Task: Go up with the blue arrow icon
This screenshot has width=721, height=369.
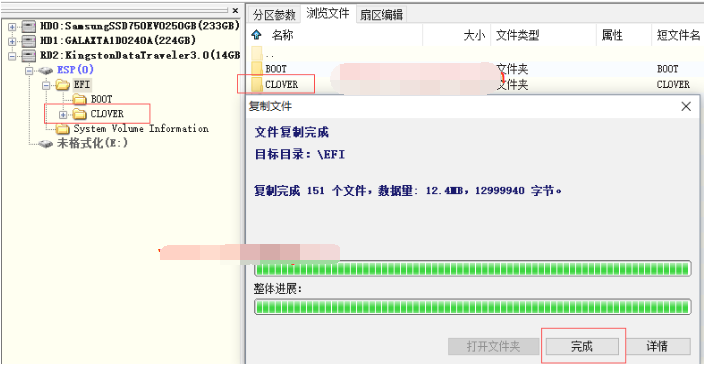Action: pos(257,35)
